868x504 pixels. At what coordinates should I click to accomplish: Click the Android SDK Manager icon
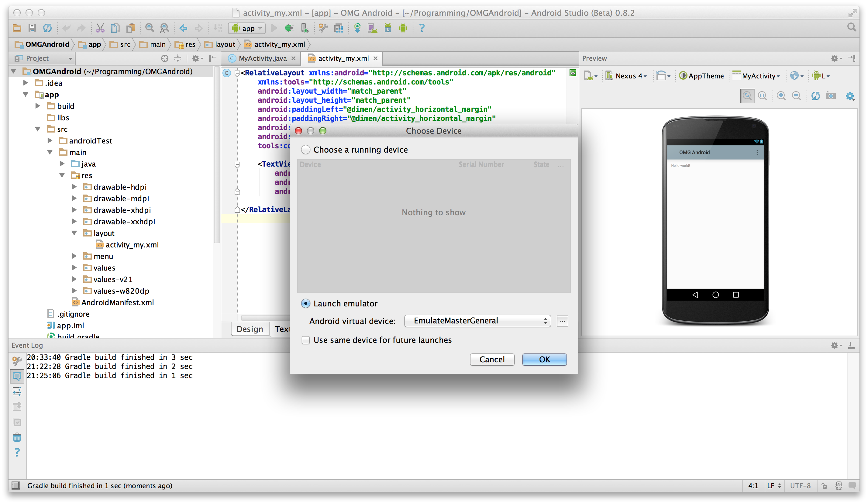[389, 29]
